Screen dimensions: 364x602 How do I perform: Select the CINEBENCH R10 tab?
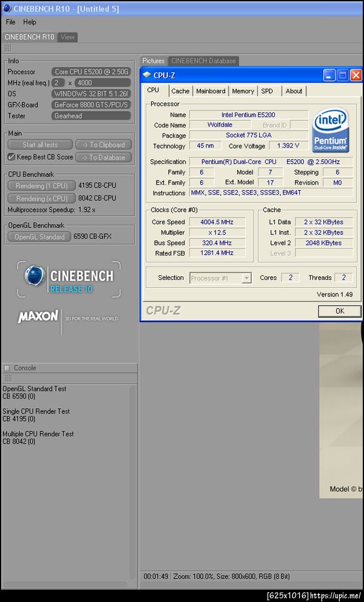[30, 37]
